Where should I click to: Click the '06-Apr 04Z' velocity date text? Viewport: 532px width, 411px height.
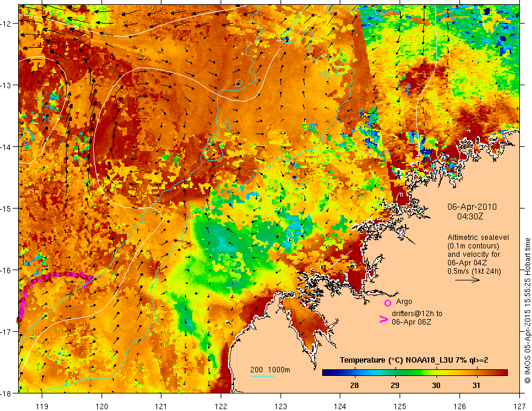pos(467,263)
